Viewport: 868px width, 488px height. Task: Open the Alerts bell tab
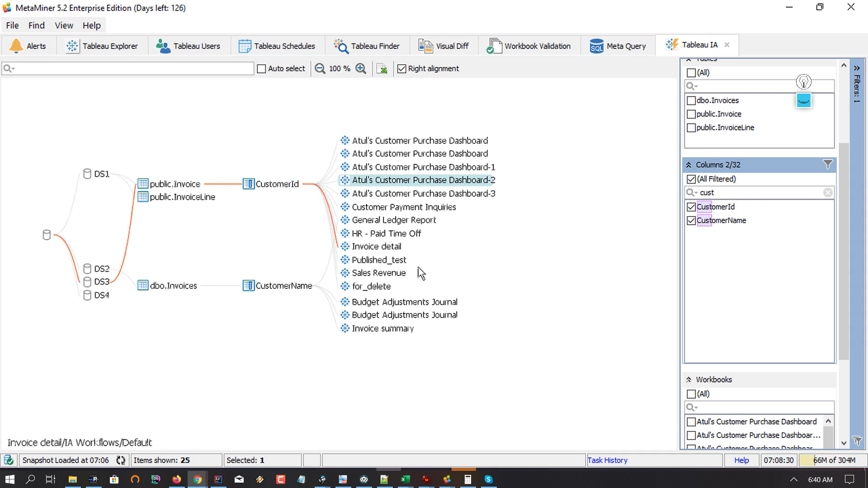(28, 46)
